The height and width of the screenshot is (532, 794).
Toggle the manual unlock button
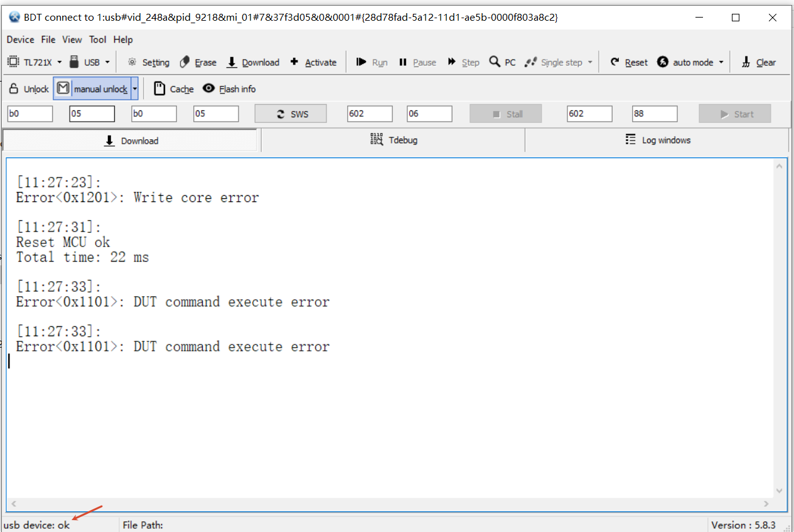[92, 89]
